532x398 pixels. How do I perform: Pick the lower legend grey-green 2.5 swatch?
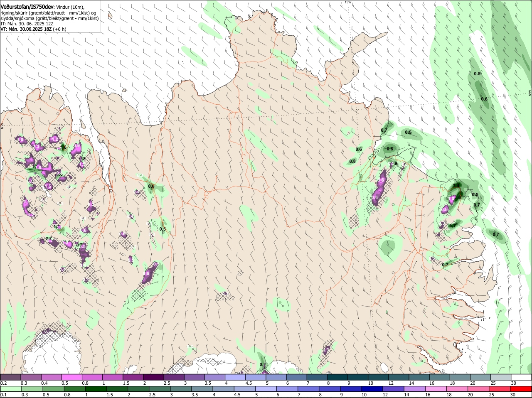[160, 389]
